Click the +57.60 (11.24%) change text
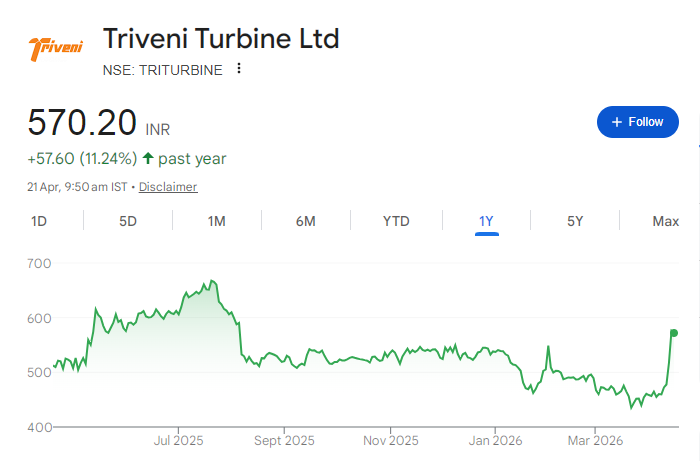 pos(82,158)
